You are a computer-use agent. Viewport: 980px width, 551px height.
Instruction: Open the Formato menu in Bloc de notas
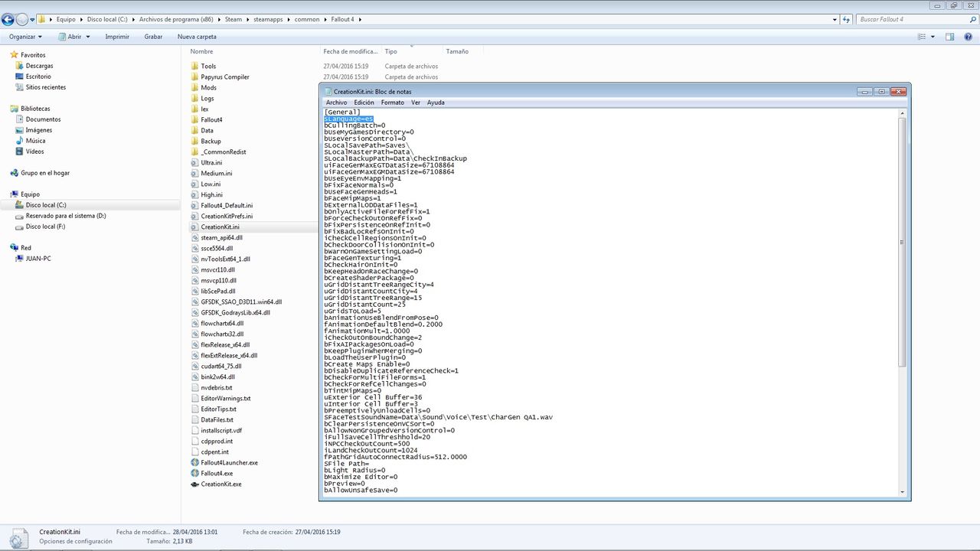(393, 103)
